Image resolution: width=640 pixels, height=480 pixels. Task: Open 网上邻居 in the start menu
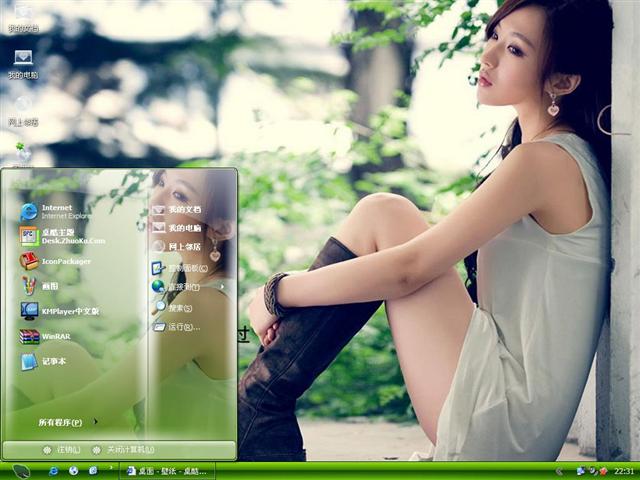pyautogui.click(x=177, y=247)
